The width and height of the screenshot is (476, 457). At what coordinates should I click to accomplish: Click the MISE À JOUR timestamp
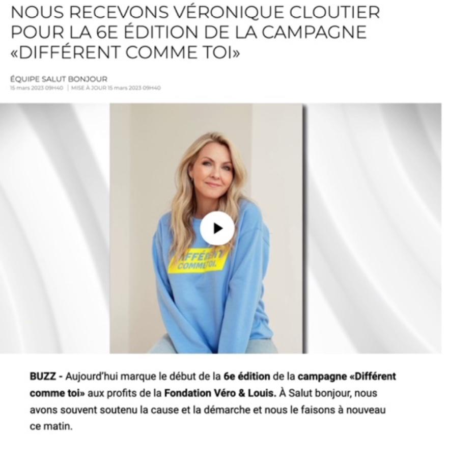tap(116, 88)
